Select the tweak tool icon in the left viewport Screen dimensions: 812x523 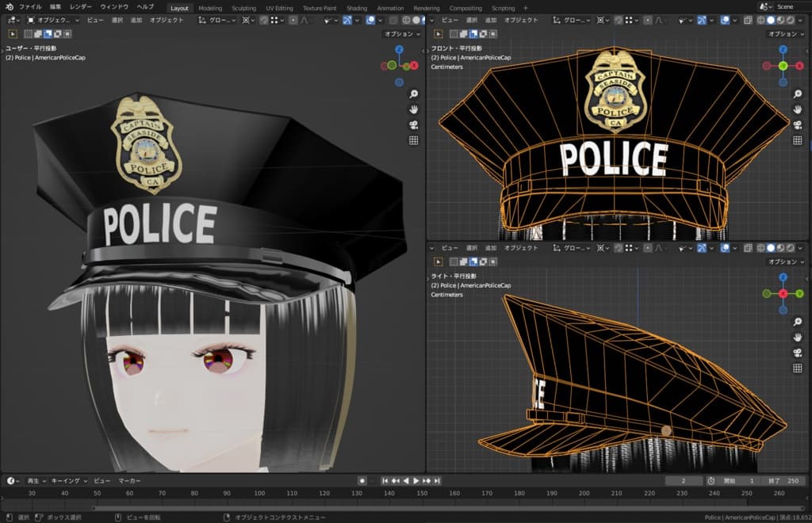pos(13,34)
